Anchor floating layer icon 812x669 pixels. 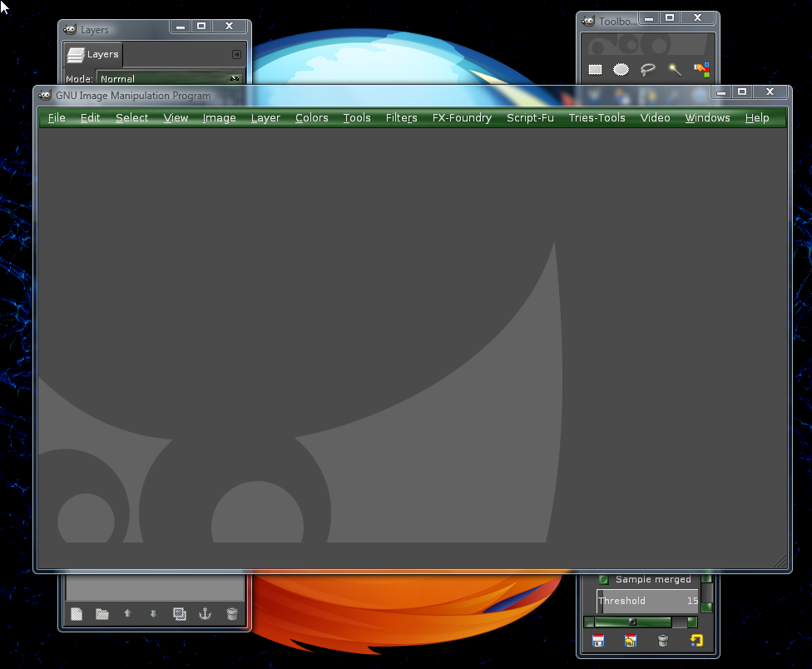(205, 614)
